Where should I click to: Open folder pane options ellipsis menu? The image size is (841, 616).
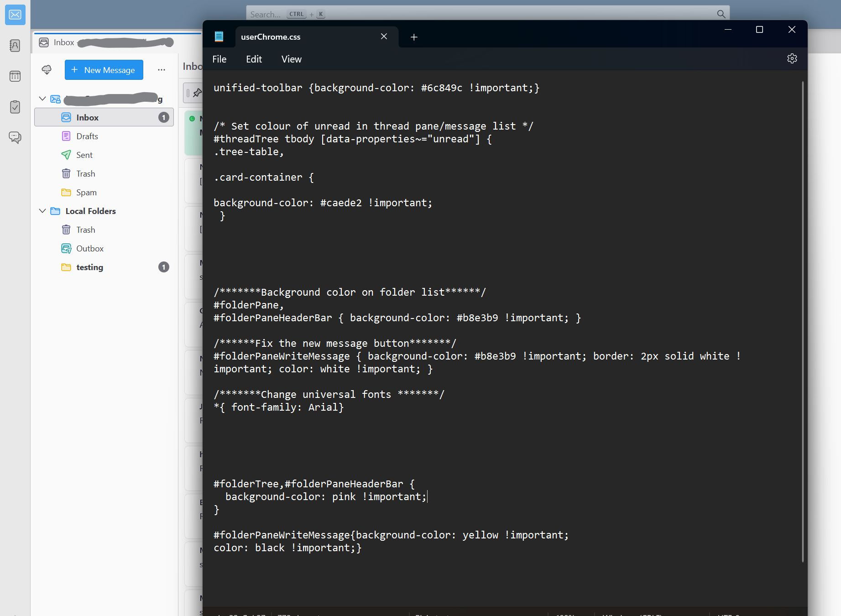[162, 70]
